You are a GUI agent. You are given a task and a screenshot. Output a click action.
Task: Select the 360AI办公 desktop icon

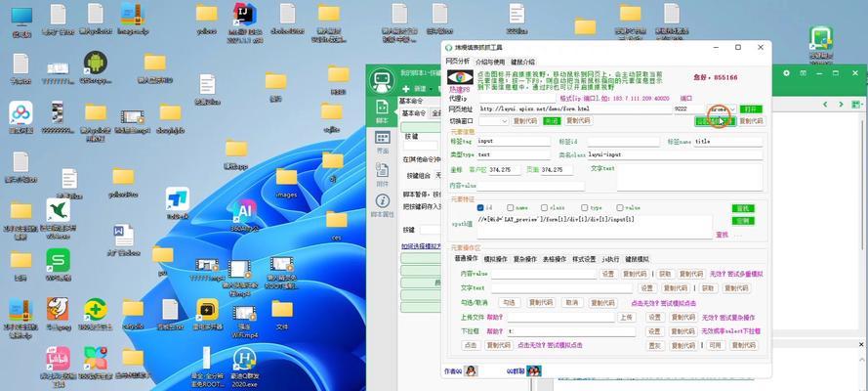(245, 215)
